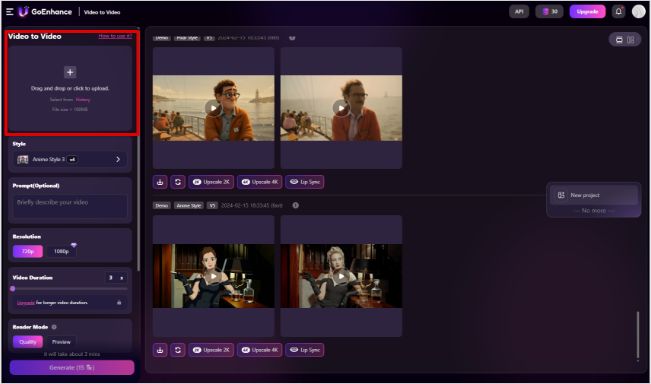This screenshot has height=384, width=651.
Task: Download the Anime style video result
Action: point(160,350)
